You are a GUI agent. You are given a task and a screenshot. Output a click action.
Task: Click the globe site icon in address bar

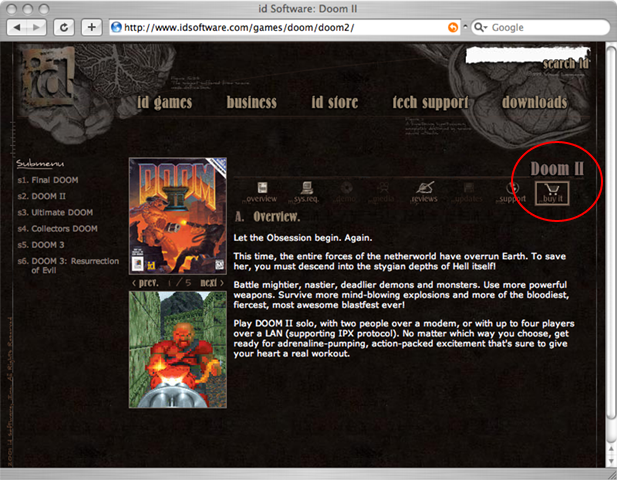pos(116,27)
